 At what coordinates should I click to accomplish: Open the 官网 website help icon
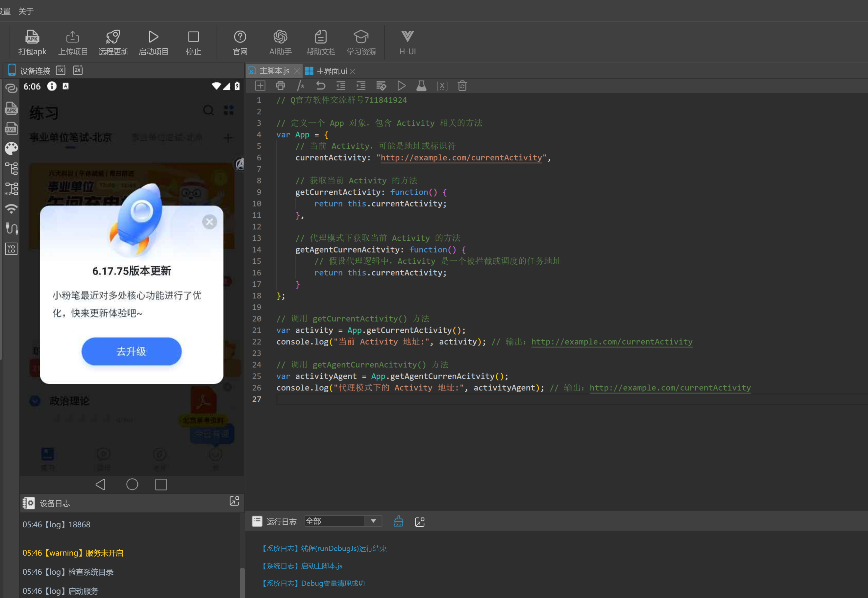coord(240,43)
